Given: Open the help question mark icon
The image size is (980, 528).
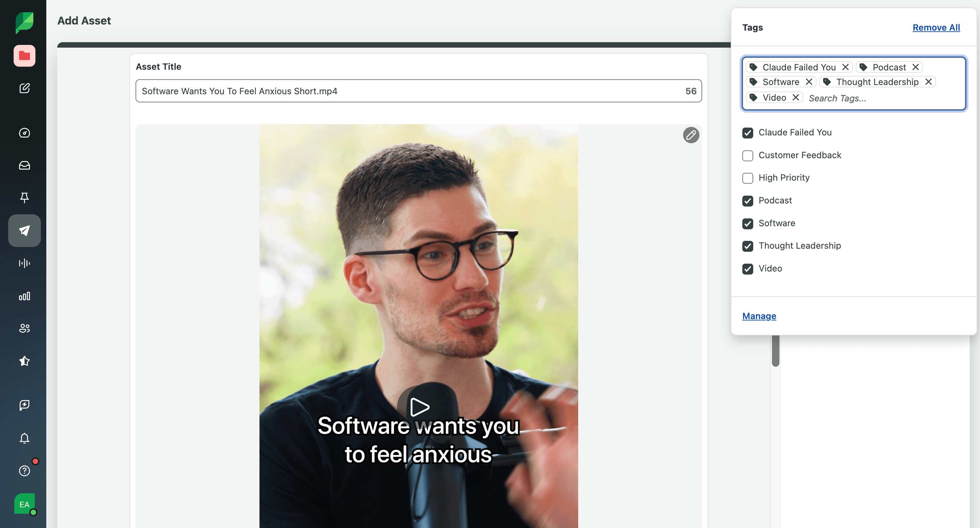Looking at the screenshot, I should tap(25, 471).
